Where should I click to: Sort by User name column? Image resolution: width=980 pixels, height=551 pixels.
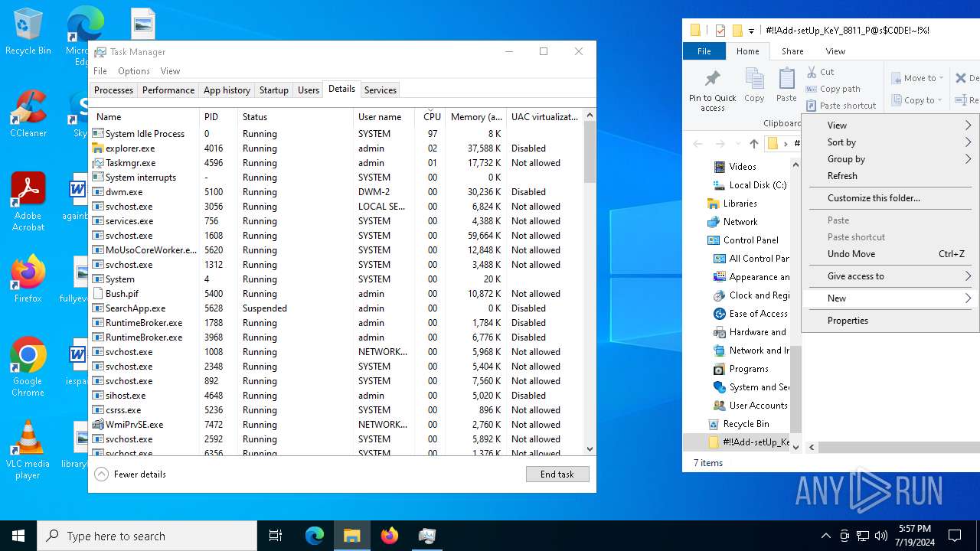pos(384,117)
